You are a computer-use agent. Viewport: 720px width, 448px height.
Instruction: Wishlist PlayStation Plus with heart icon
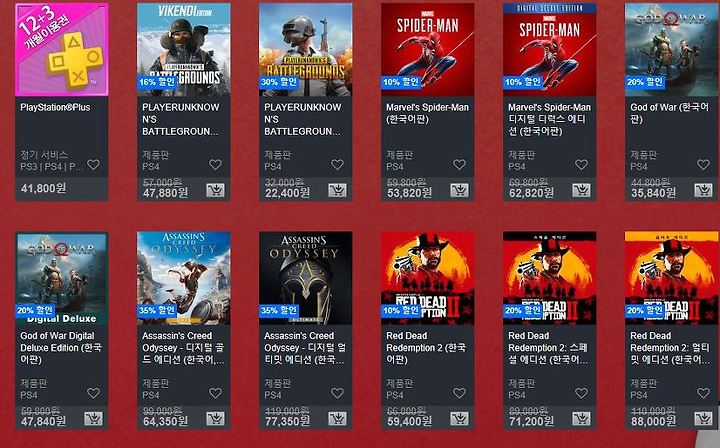tap(94, 164)
